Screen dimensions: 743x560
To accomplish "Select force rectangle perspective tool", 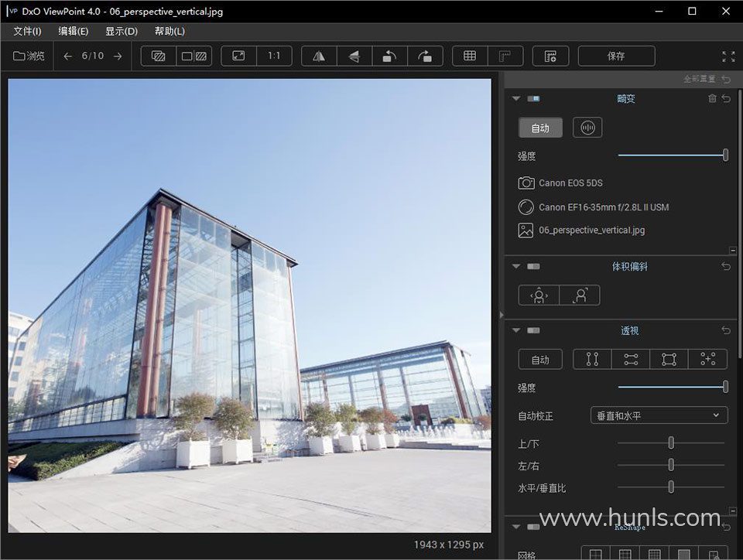I will [669, 360].
